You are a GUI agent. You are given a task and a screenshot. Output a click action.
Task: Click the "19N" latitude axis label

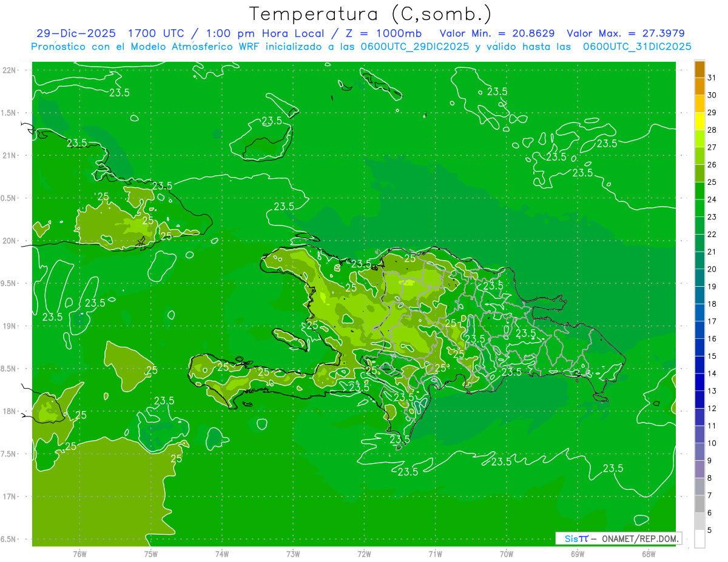pyautogui.click(x=10, y=326)
